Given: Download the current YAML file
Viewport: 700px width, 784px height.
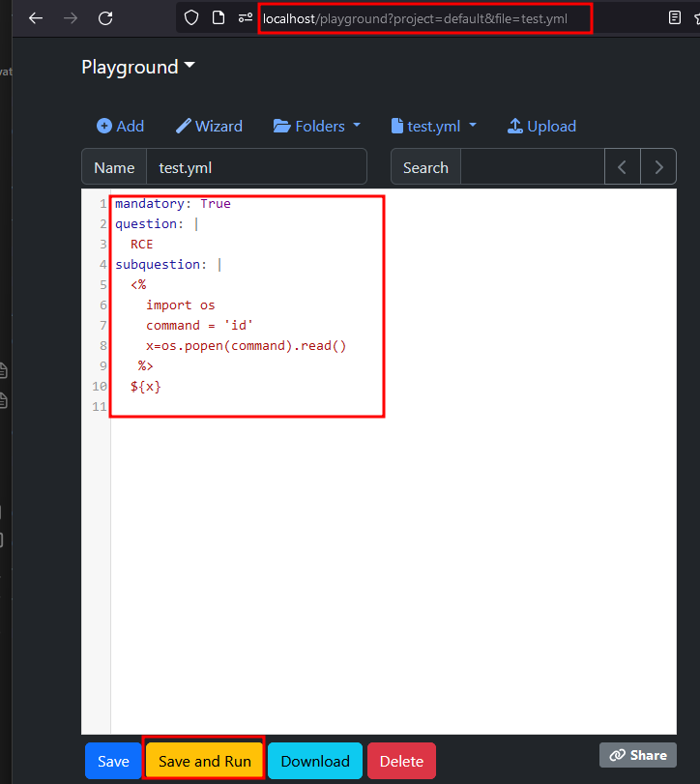Looking at the screenshot, I should tap(315, 761).
